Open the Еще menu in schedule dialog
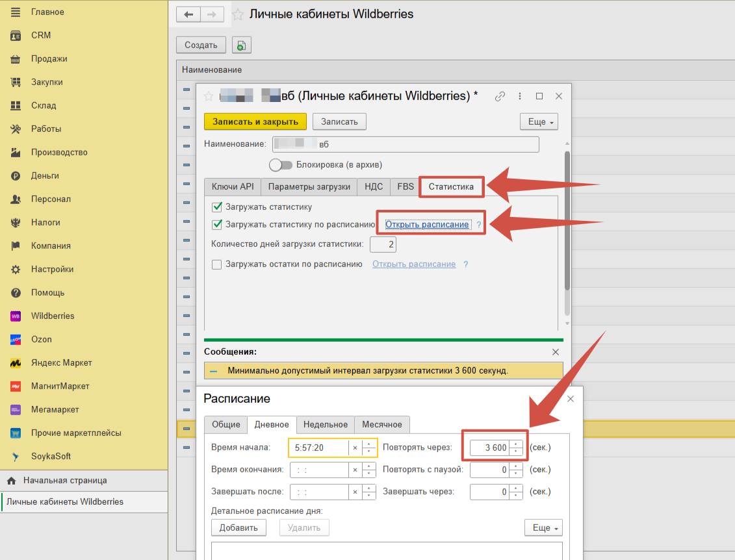This screenshot has width=735, height=560. 543,528
